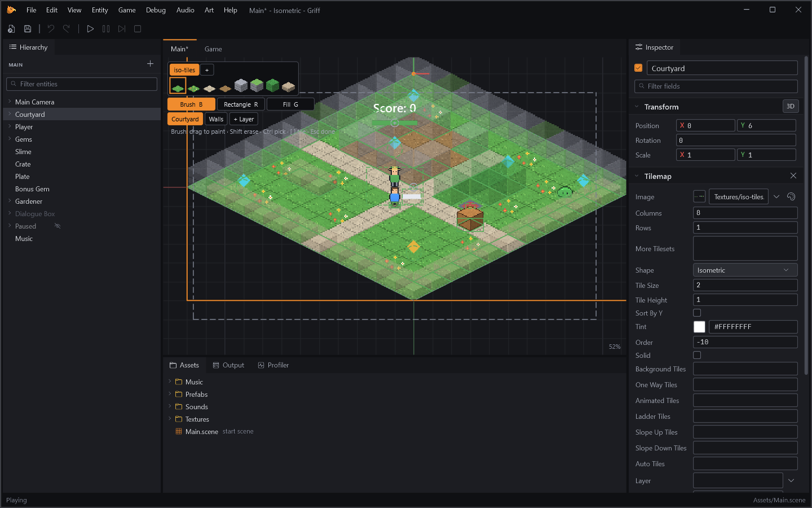Expand the Textures folder in Assets

pyautogui.click(x=170, y=419)
